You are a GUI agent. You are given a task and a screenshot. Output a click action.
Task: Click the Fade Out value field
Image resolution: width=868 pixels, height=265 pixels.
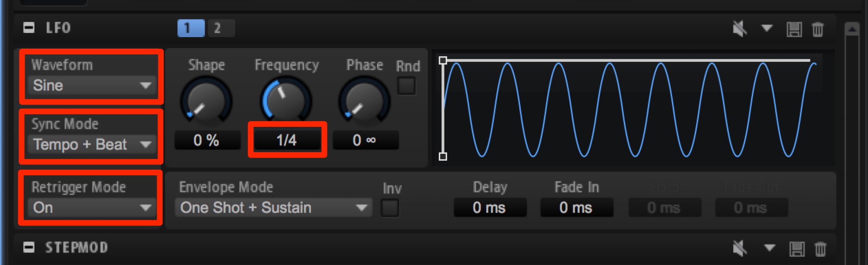coord(751,207)
